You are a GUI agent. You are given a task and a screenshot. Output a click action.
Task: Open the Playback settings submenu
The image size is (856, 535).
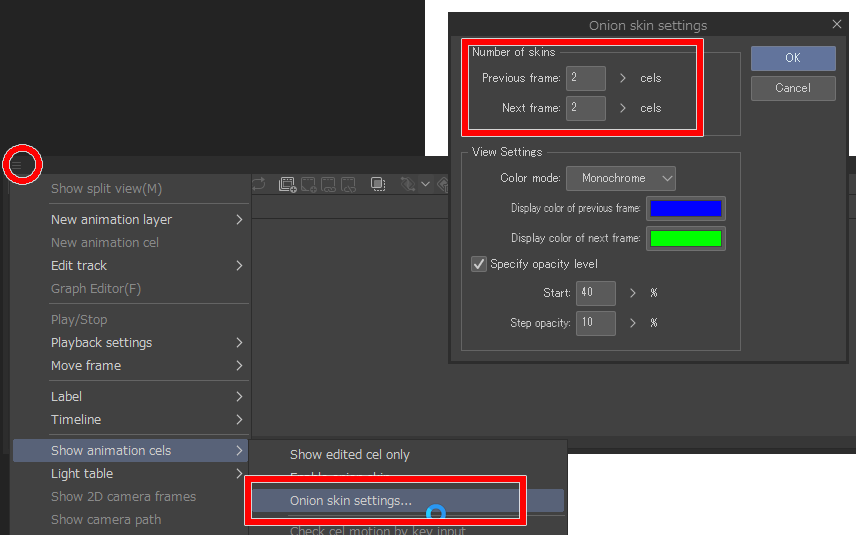[130, 342]
